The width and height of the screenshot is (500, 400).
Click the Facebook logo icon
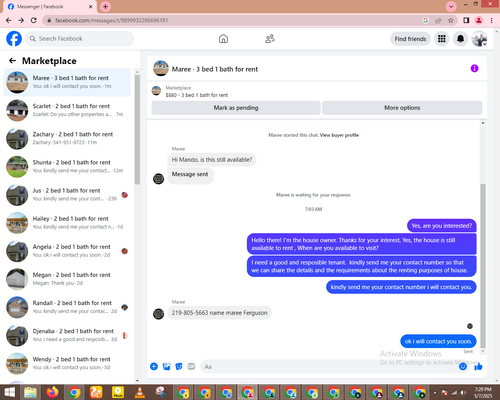point(14,39)
